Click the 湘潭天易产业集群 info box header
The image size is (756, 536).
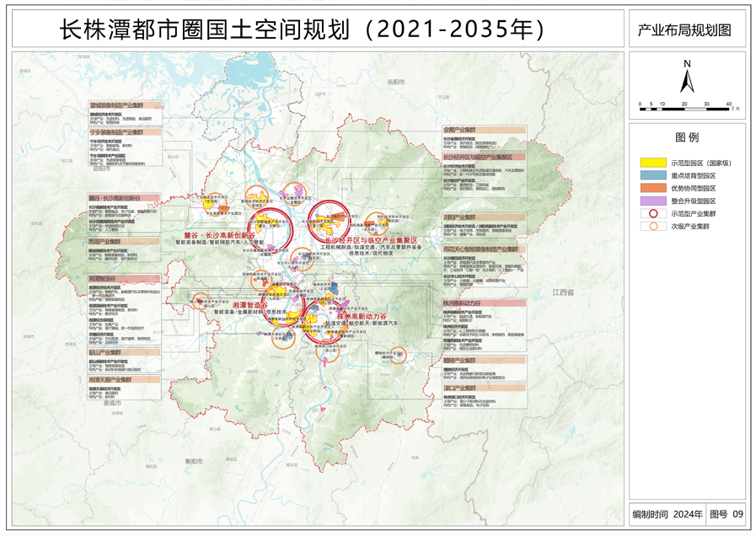pyautogui.click(x=124, y=380)
